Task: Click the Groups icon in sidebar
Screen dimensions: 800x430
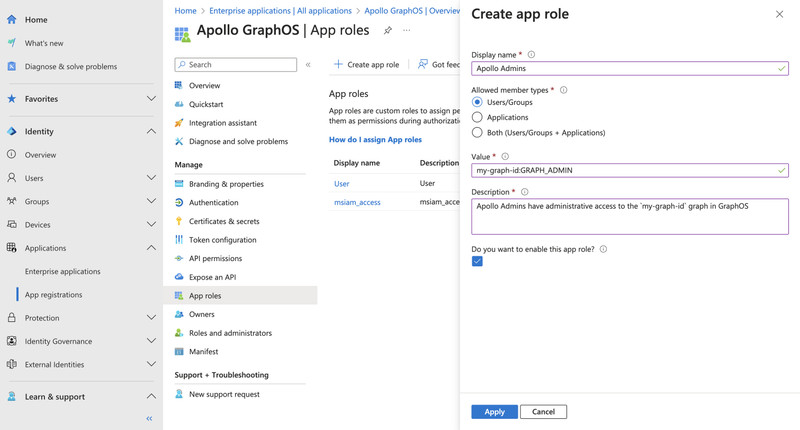Action: [x=11, y=201]
